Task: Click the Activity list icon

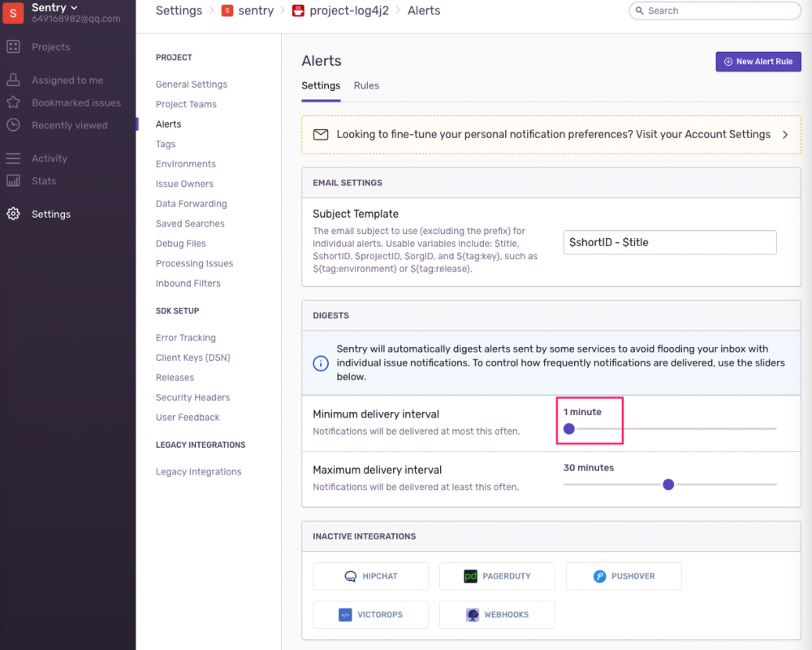Action: [x=13, y=158]
